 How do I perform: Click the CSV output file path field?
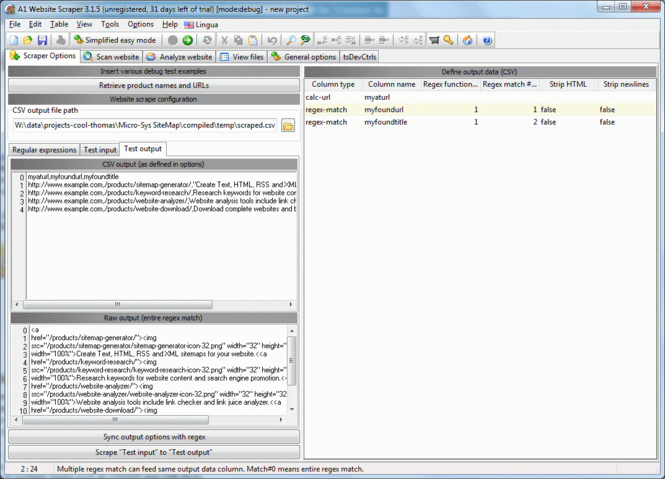[x=145, y=126]
